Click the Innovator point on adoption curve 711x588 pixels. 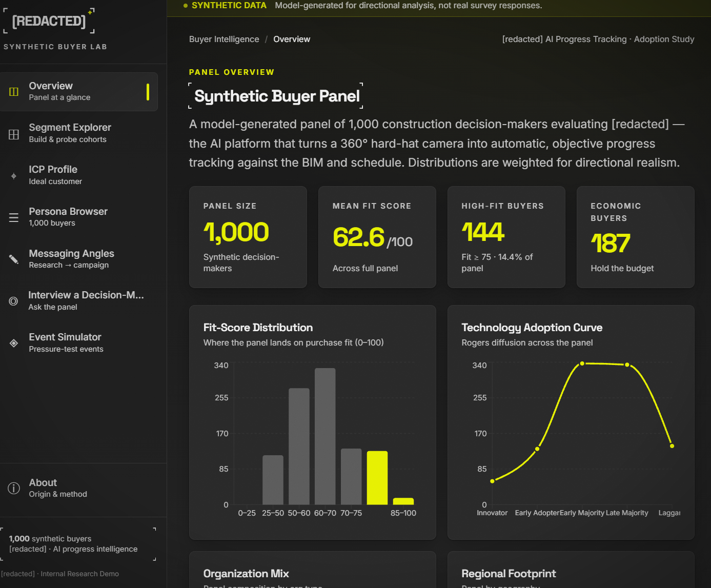(492, 481)
